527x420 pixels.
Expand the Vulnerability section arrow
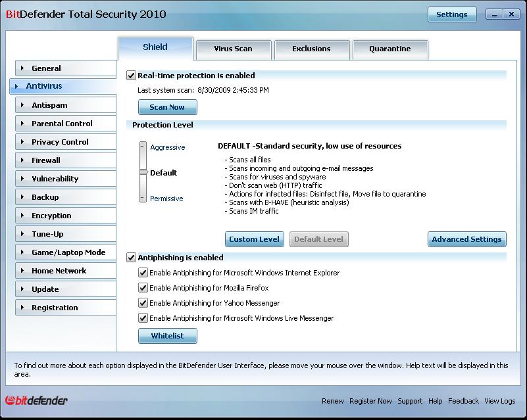tap(22, 179)
